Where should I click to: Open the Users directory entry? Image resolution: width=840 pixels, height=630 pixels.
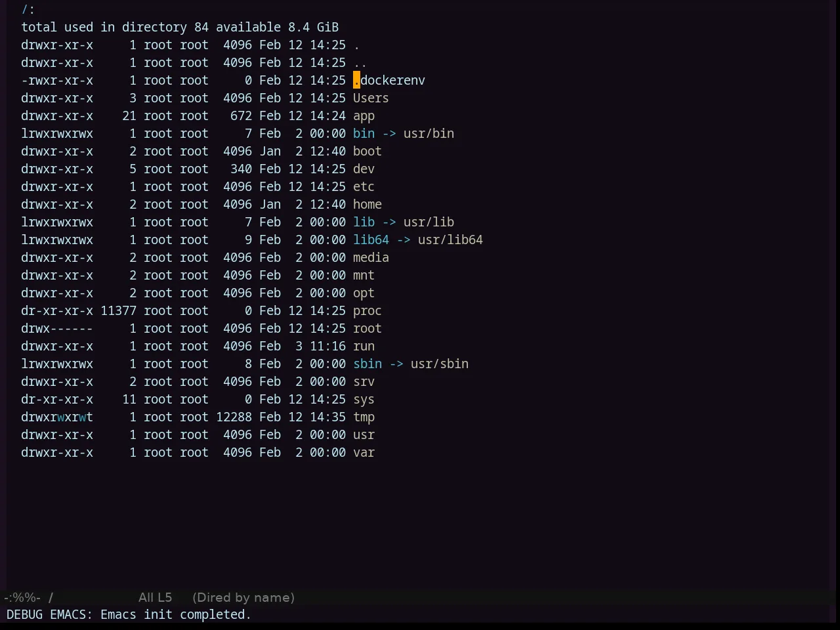371,98
